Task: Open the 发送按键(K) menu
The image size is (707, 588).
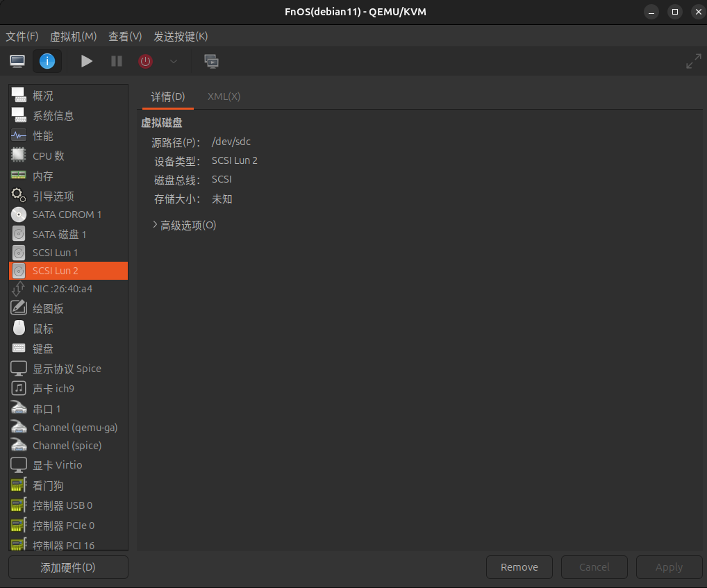Action: point(181,36)
